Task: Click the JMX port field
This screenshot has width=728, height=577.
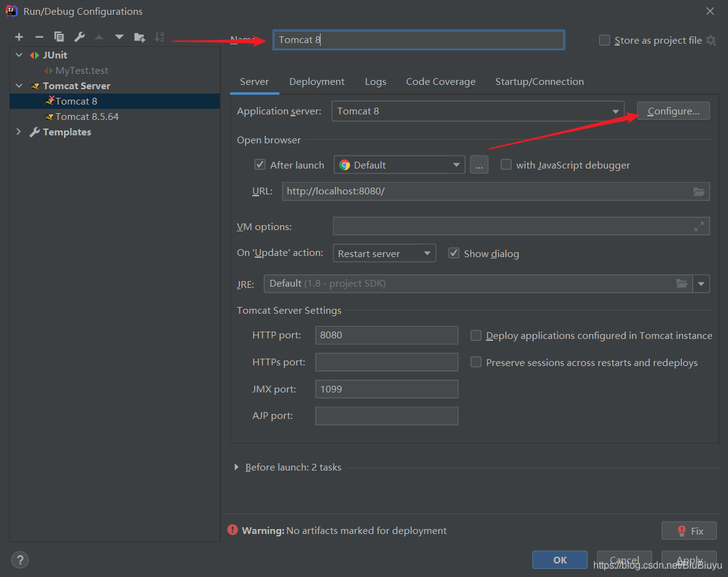Action: point(386,389)
